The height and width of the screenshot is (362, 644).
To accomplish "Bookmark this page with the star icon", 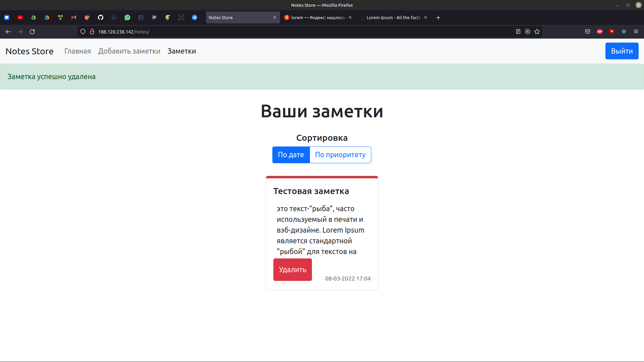I will (537, 32).
